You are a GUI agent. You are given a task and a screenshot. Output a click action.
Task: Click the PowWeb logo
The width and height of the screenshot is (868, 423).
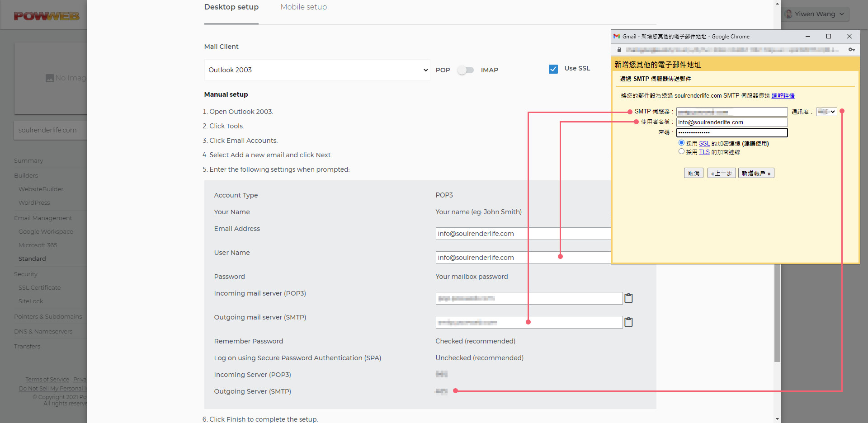click(x=47, y=16)
